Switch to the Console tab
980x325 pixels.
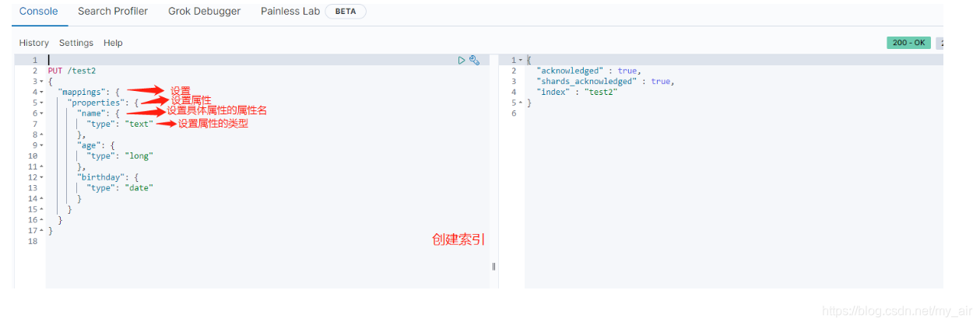point(38,12)
